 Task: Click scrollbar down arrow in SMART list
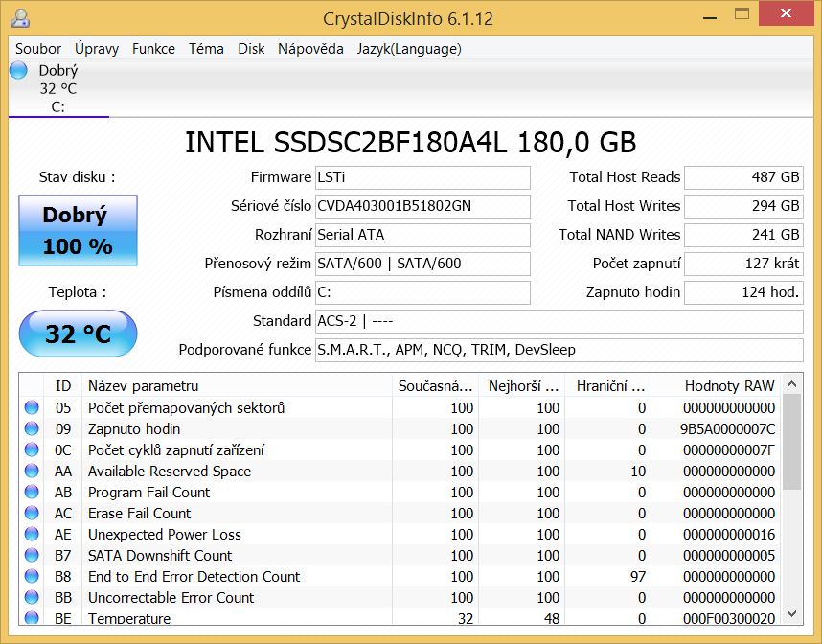point(792,613)
